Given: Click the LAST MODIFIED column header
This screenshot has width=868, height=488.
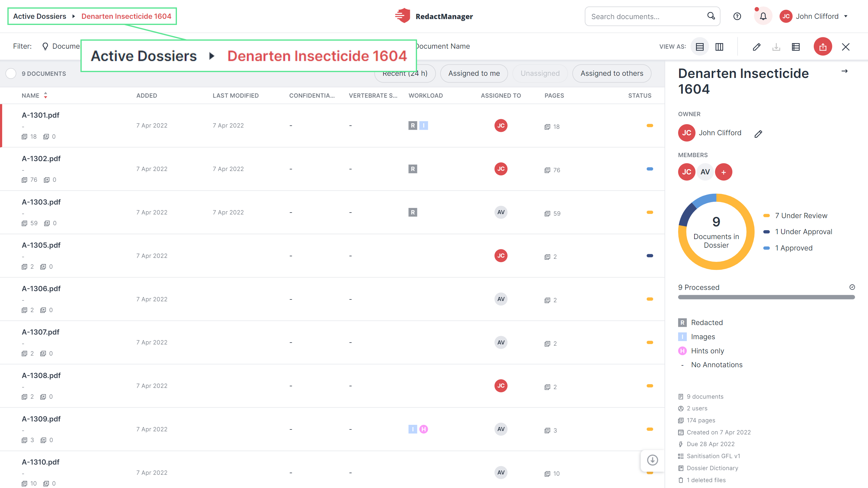Looking at the screenshot, I should [x=235, y=96].
